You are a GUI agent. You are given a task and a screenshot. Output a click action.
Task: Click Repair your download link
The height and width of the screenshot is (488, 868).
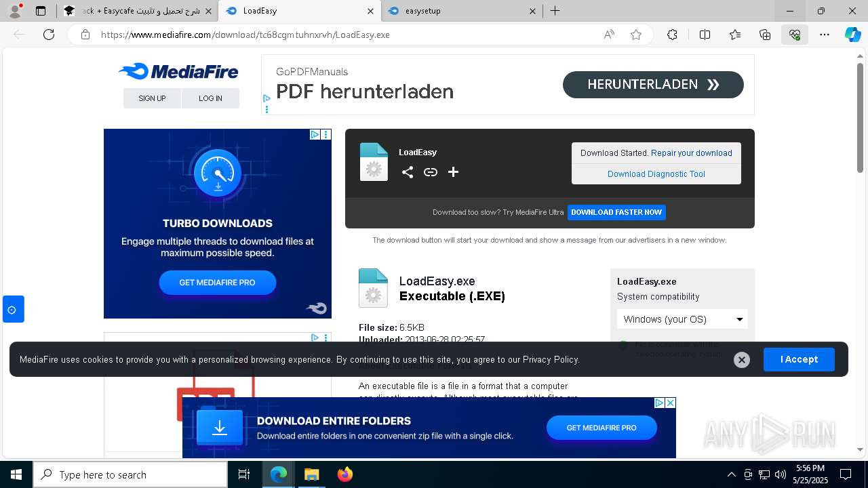pos(692,153)
